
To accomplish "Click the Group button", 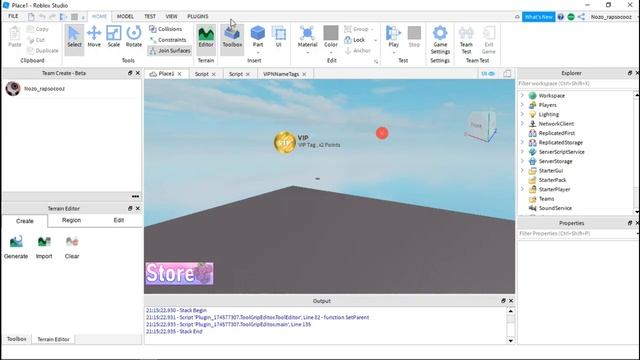I will [x=356, y=29].
